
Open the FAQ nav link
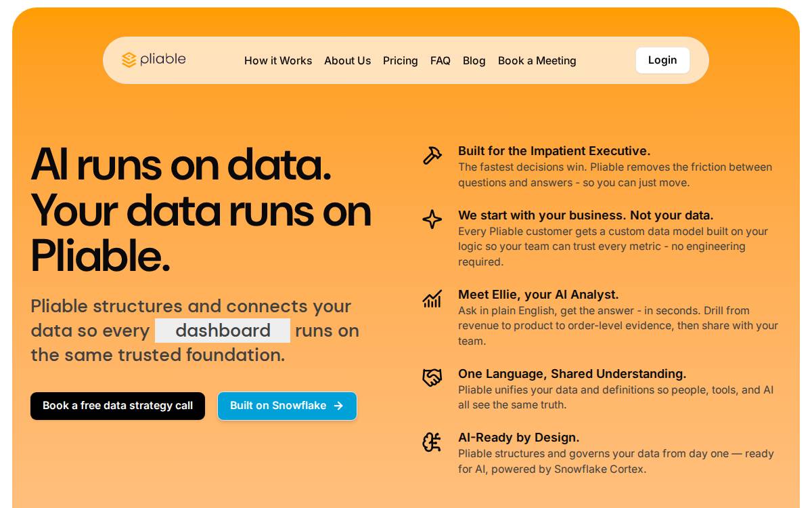(441, 60)
